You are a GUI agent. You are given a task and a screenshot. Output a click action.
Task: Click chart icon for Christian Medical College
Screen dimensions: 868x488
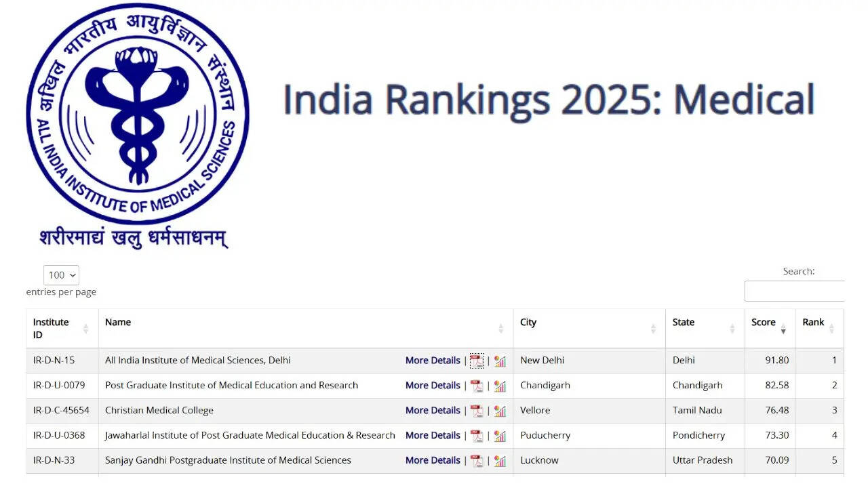click(x=500, y=411)
